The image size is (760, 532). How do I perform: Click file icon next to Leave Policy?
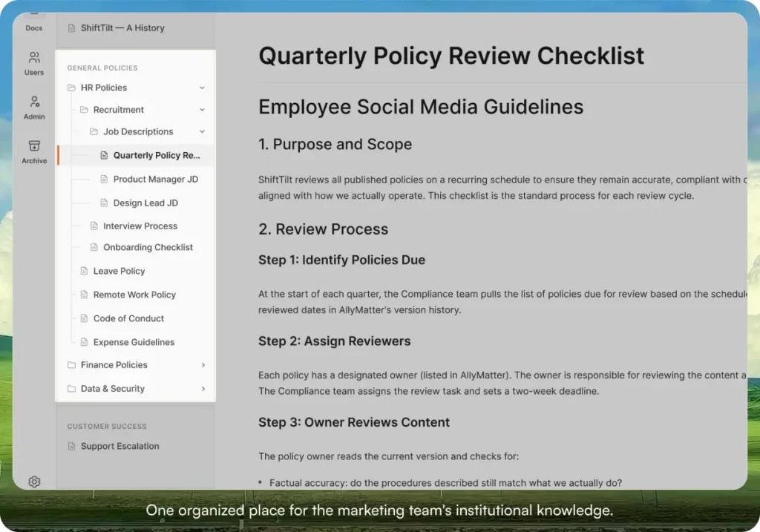coord(84,272)
